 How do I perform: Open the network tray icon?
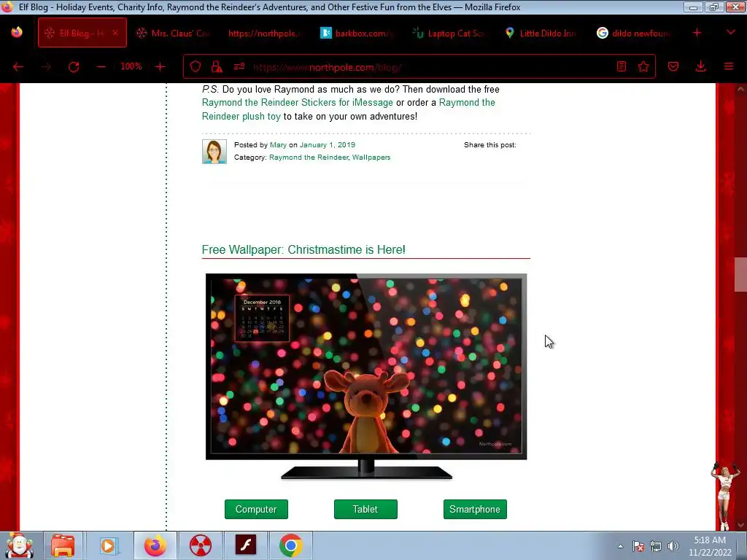[656, 546]
